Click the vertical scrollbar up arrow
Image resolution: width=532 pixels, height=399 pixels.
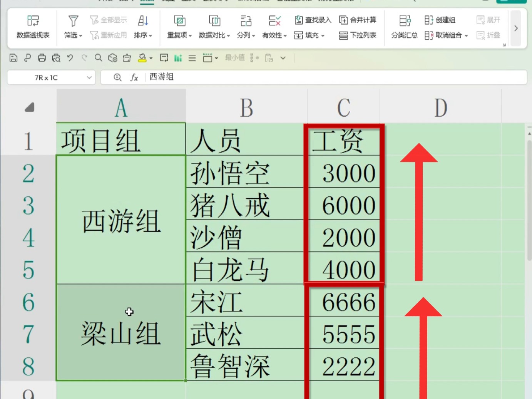point(529,133)
